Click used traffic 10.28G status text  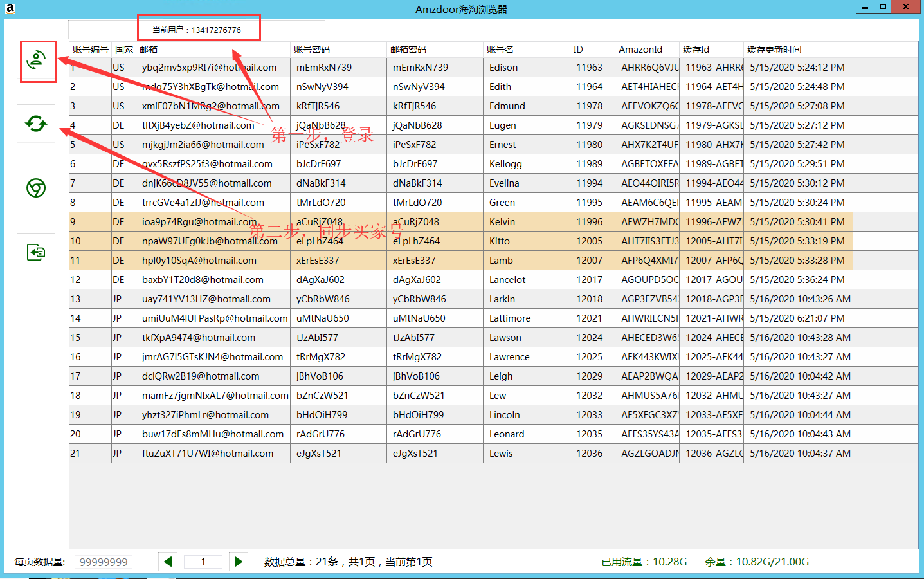[644, 562]
